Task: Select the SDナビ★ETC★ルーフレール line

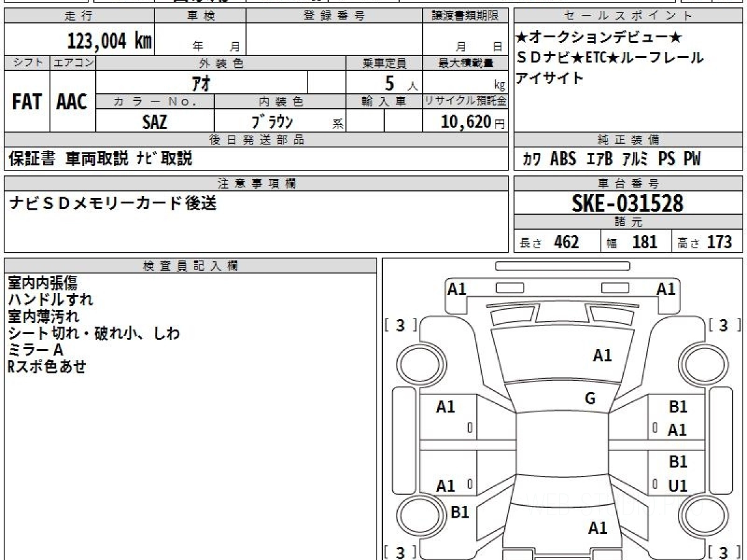Action: point(610,58)
